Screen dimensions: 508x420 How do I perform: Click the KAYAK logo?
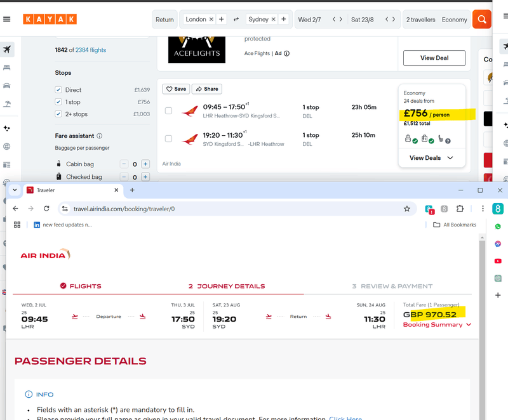tap(50, 20)
